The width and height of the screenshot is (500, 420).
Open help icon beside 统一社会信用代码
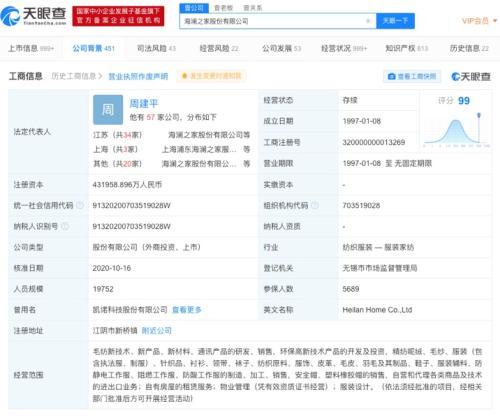80,205
